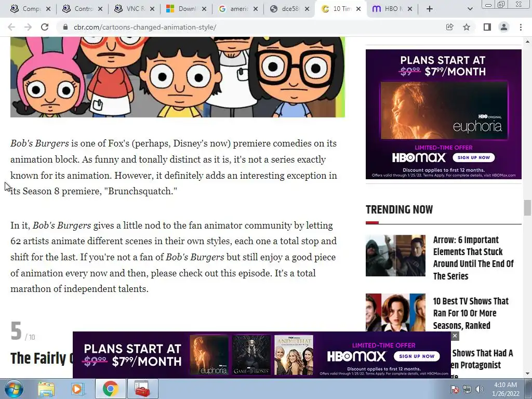The image size is (532, 399).
Task: Click the network tray icon
Action: pos(467,389)
